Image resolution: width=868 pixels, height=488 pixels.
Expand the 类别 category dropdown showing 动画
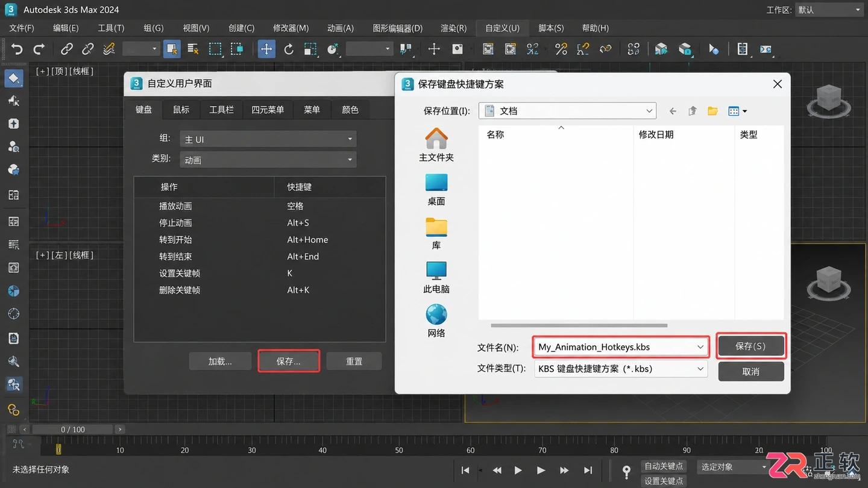click(268, 160)
